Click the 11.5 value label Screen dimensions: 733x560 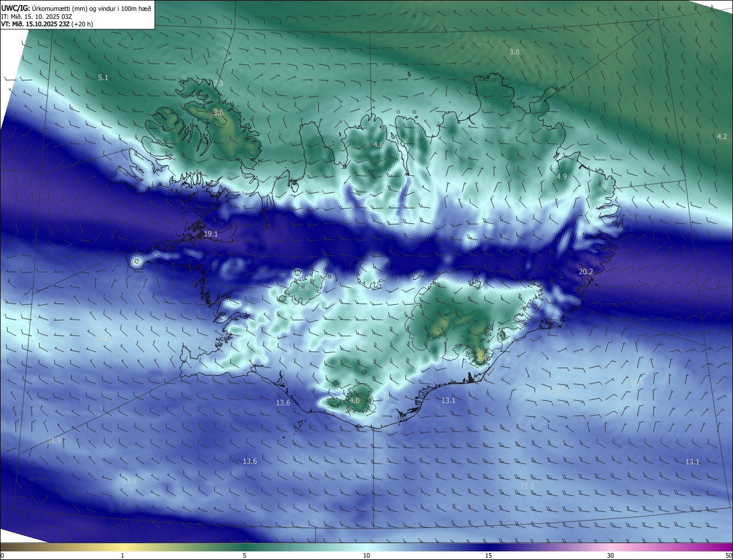(527, 486)
